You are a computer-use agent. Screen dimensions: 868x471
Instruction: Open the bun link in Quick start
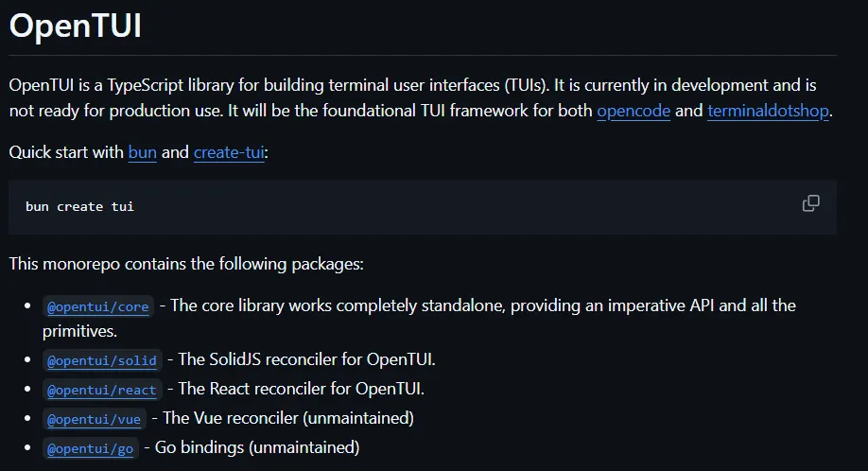[x=142, y=152]
